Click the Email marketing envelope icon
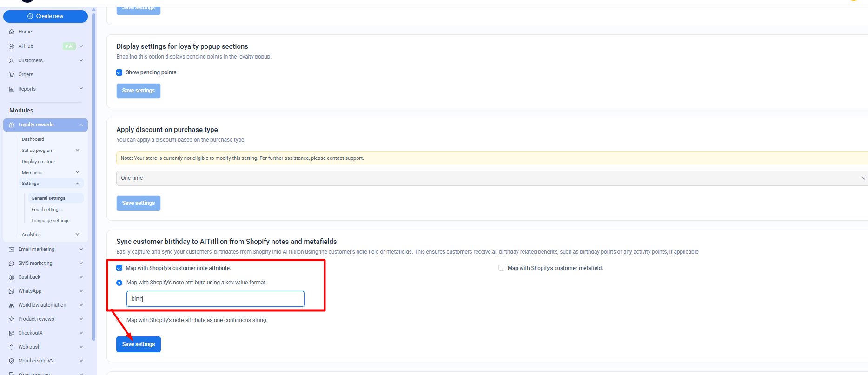The width and height of the screenshot is (868, 375). pos(12,250)
